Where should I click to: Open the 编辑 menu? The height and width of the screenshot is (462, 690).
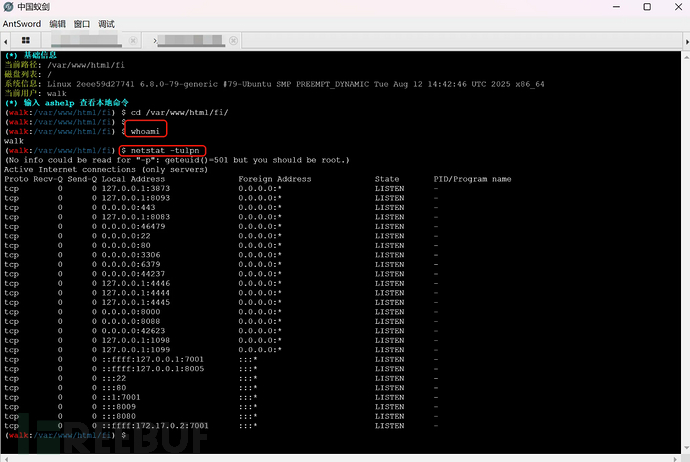pyautogui.click(x=57, y=24)
